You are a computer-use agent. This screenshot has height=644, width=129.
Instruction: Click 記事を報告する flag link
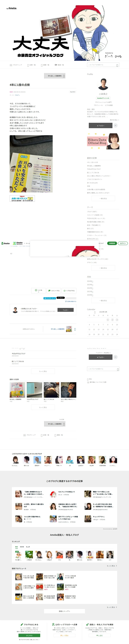71,301
